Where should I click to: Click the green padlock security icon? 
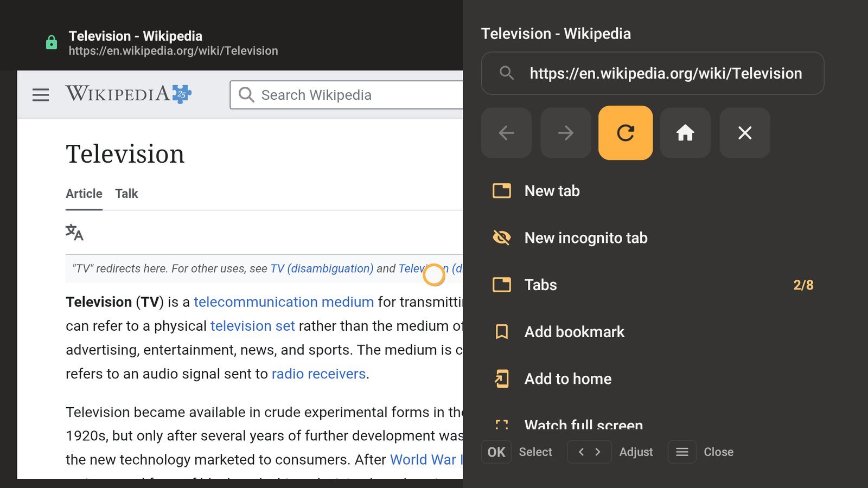(x=52, y=42)
